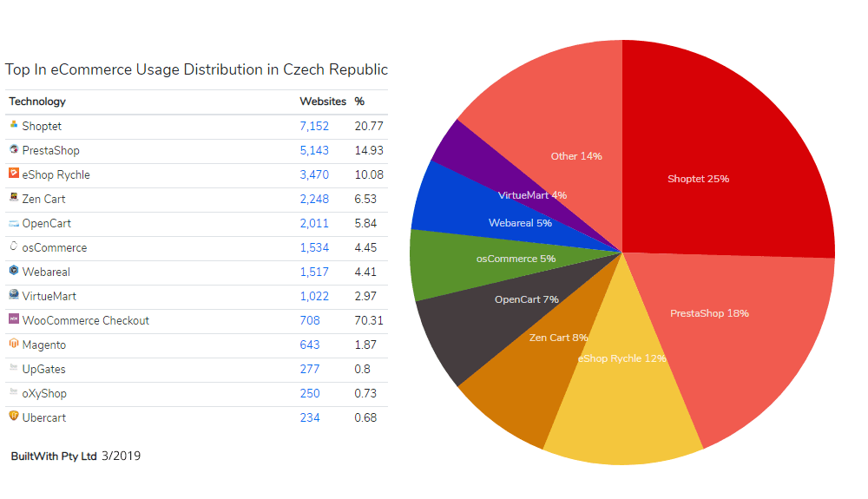This screenshot has height=499, width=868.
Task: Click the Shoptet logo icon
Action: coord(14,125)
